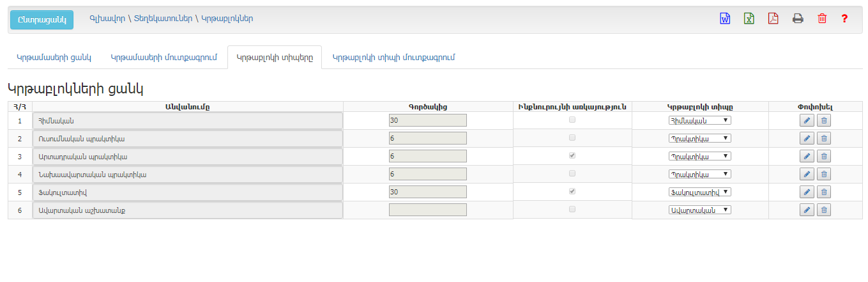Open the red question mark help

click(x=844, y=19)
